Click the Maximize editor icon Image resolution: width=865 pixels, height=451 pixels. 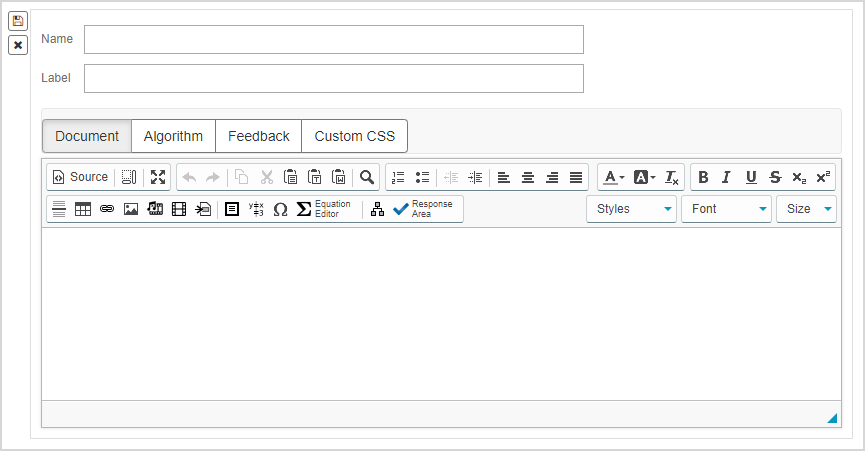click(x=158, y=177)
